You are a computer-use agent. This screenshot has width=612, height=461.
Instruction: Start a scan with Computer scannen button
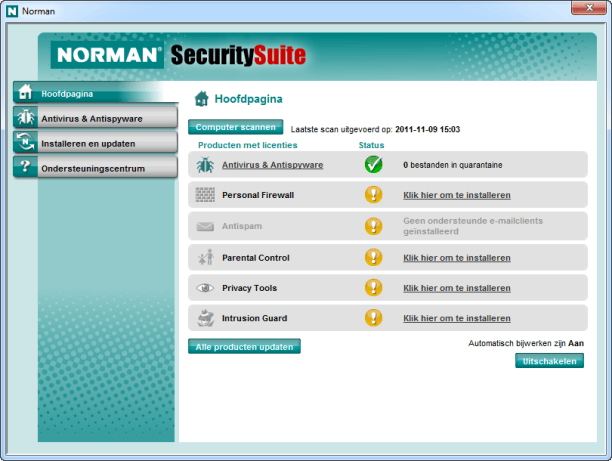(x=235, y=127)
